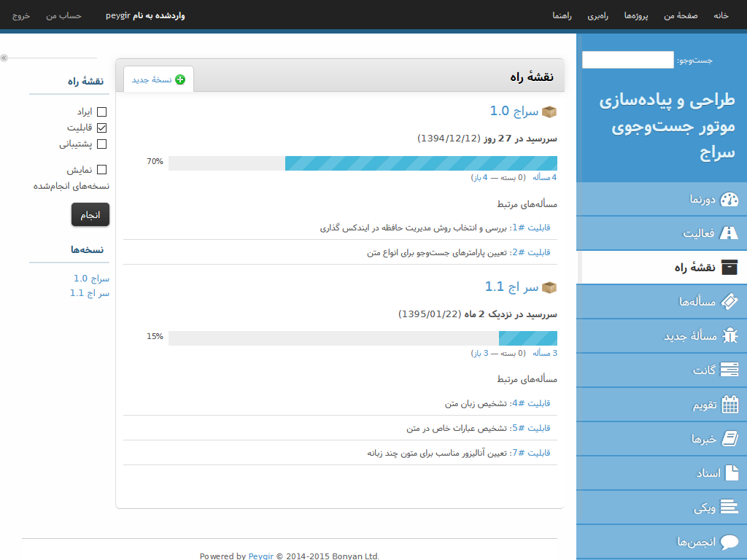Click the peygir username link in header
The image size is (747, 560).
click(x=118, y=16)
